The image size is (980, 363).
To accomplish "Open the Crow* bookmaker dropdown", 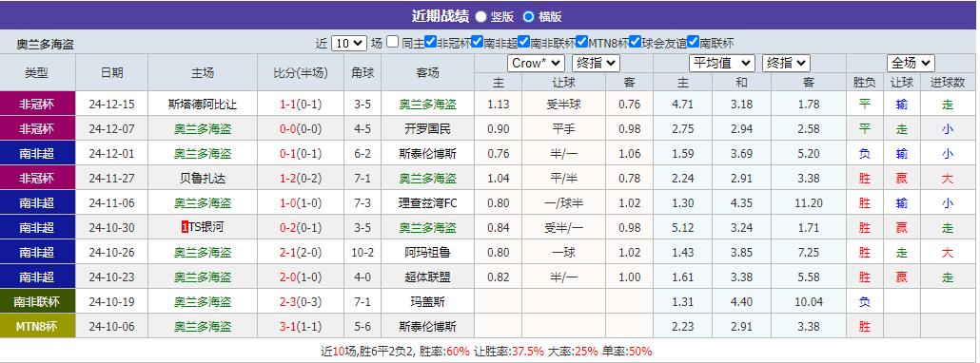I will click(x=536, y=63).
